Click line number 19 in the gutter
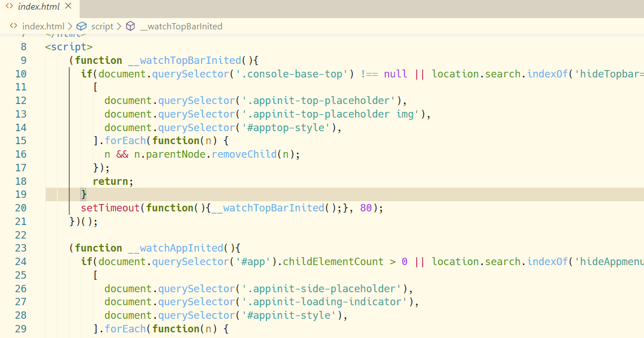The width and height of the screenshot is (644, 338). [x=20, y=194]
